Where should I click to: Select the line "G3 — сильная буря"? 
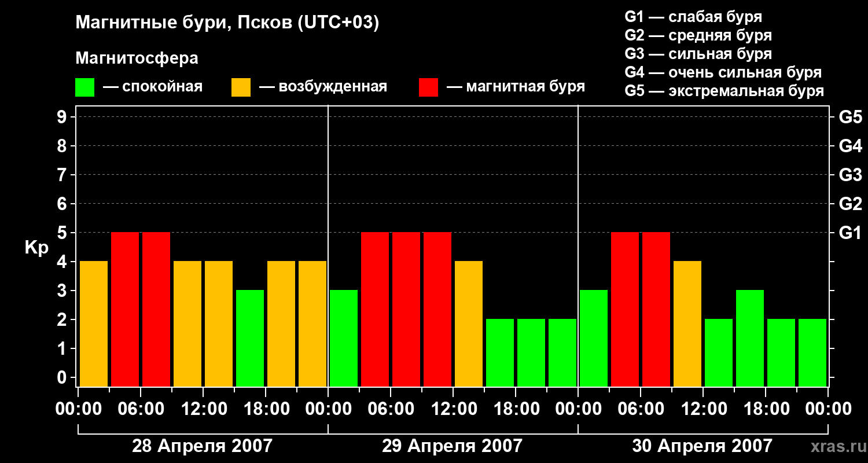pos(698,54)
